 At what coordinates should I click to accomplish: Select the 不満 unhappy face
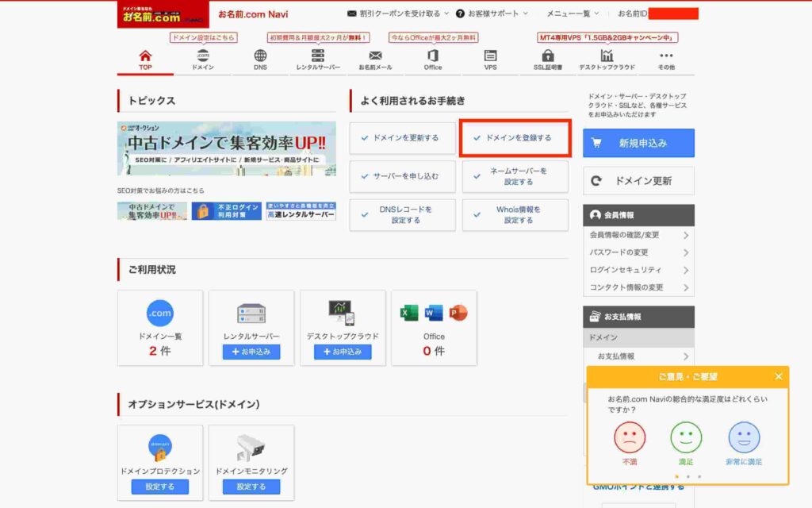coord(630,437)
